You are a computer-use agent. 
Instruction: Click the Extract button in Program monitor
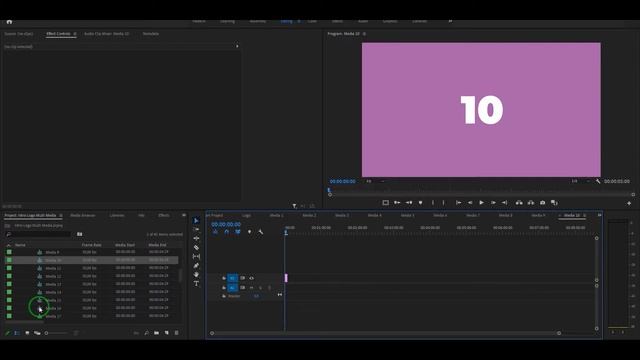pyautogui.click(x=531, y=202)
